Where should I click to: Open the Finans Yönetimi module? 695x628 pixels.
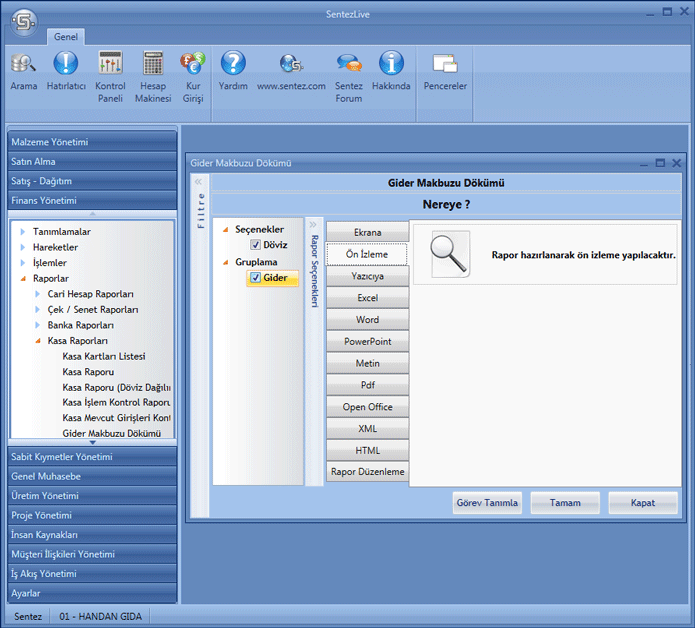point(92,200)
